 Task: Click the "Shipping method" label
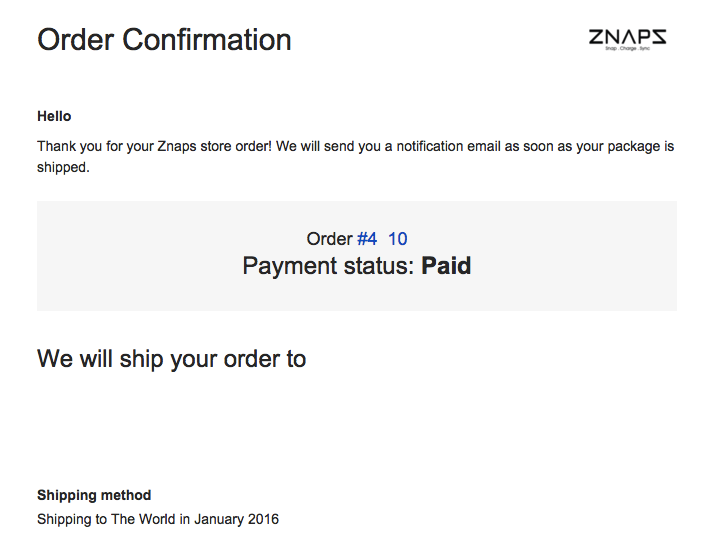[x=94, y=495]
